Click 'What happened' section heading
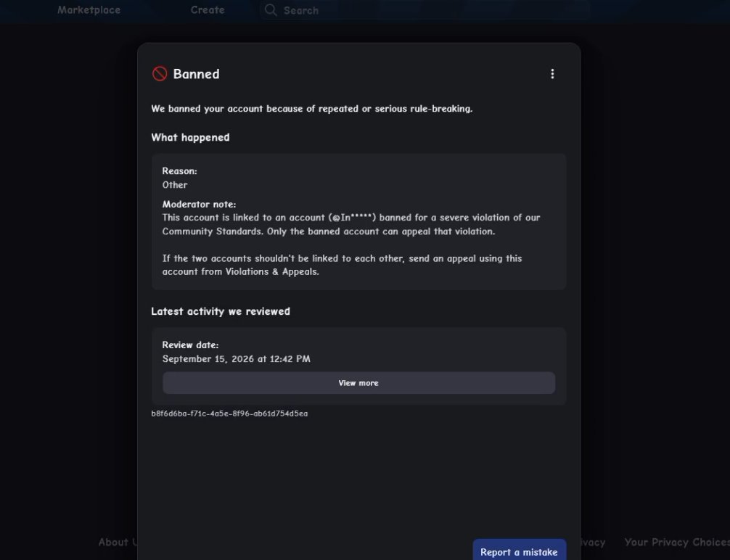The image size is (730, 560). pos(190,137)
